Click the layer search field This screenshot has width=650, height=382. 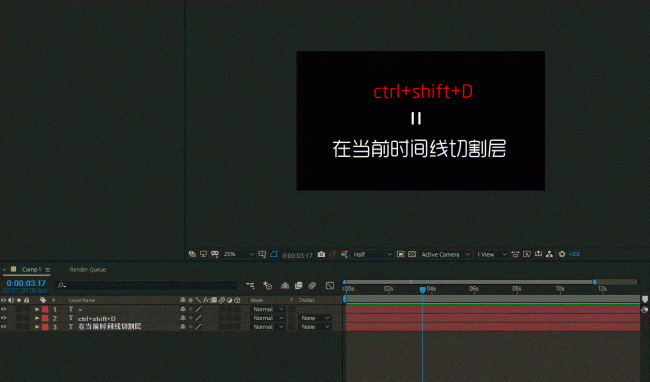pos(146,285)
